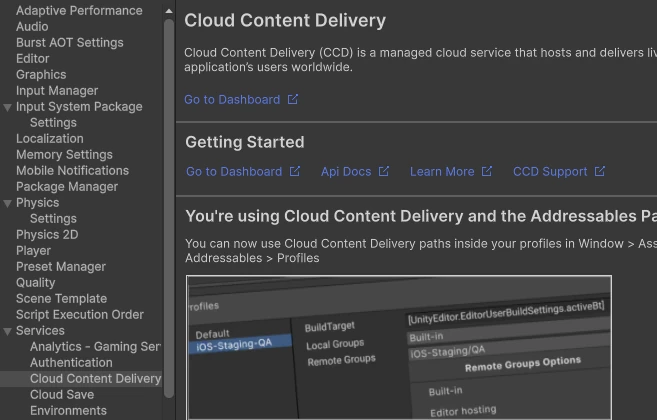Open Settings under Input System Package
Screen dimensions: 657x420
coord(53,122)
